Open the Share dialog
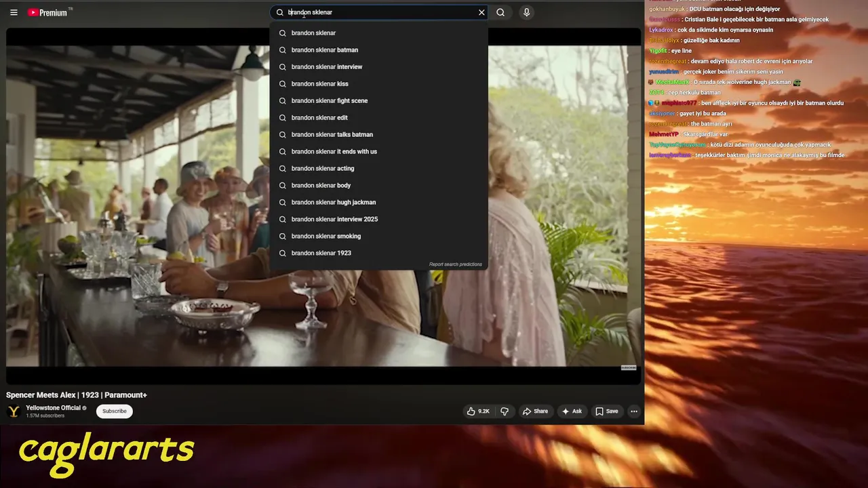 pos(535,411)
